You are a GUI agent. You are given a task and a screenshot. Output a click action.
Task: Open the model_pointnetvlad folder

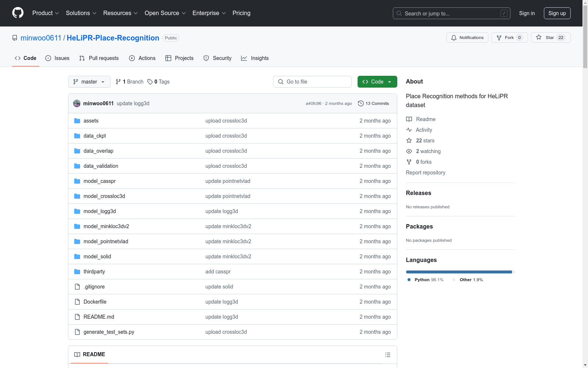(106, 241)
